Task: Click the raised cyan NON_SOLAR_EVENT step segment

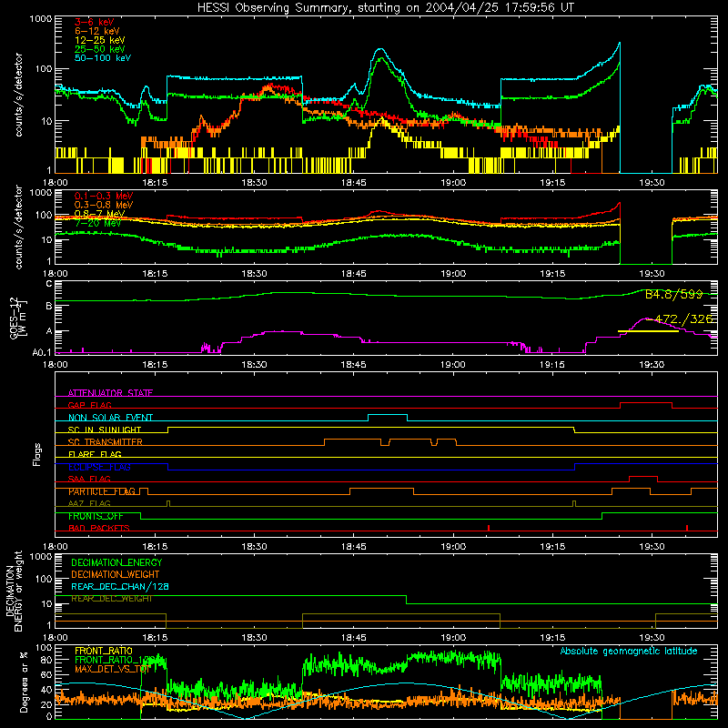Action: coord(388,415)
